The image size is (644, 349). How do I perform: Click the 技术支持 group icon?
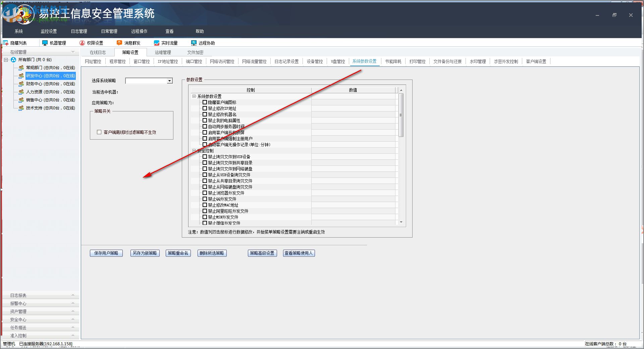click(x=21, y=108)
